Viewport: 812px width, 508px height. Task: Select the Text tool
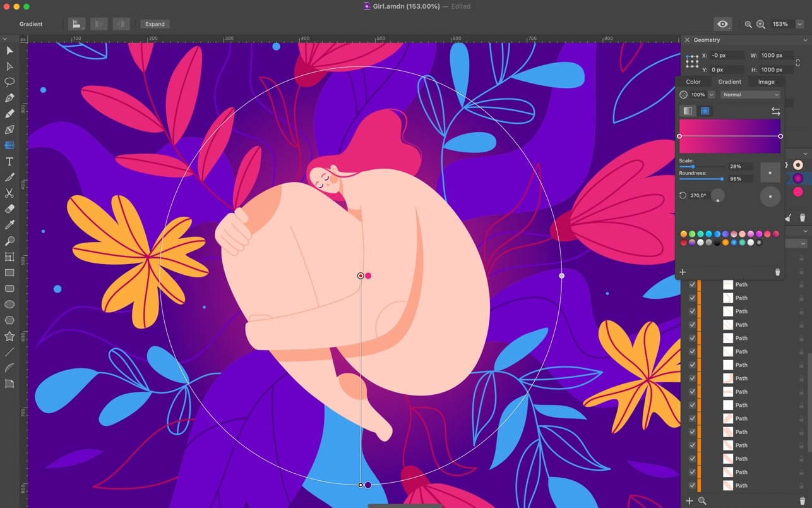[9, 162]
